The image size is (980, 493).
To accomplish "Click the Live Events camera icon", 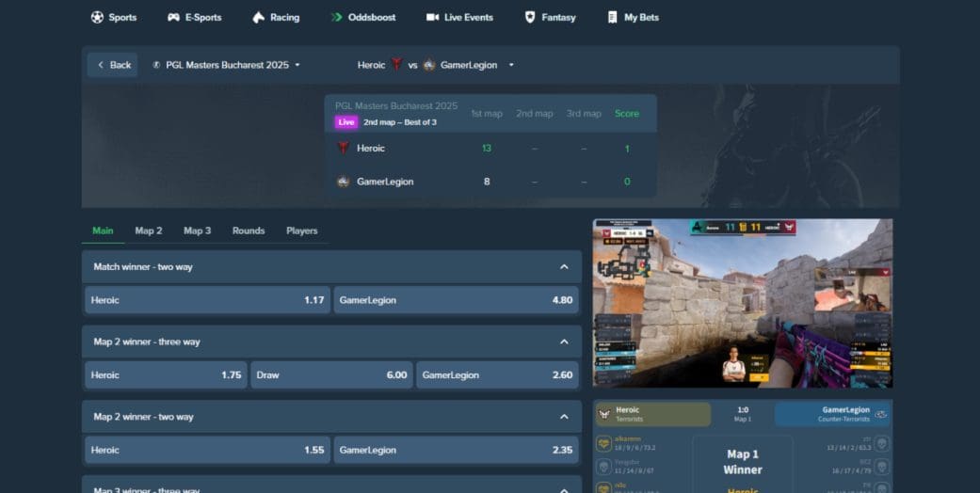I will click(432, 17).
